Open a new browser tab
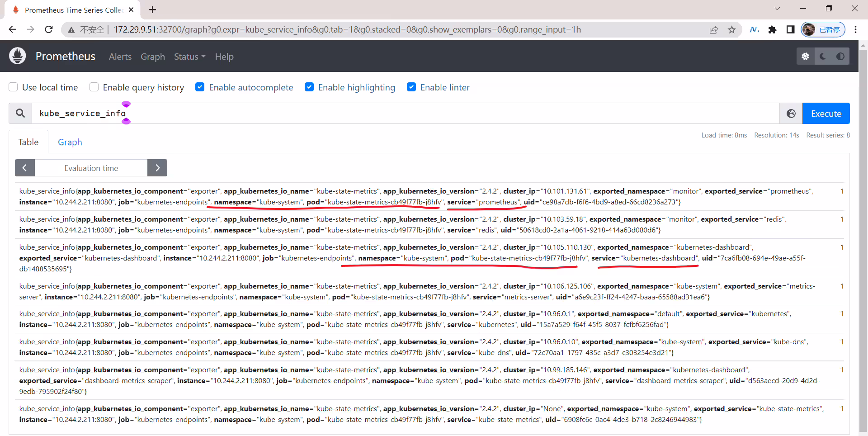 tap(153, 9)
